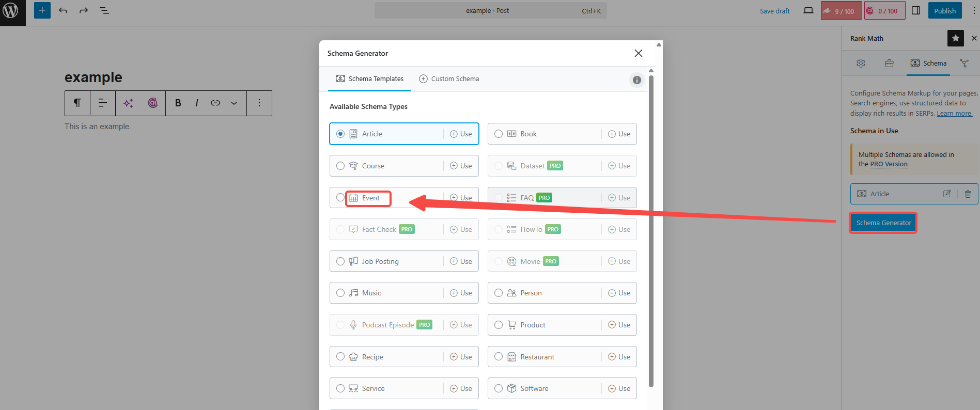The height and width of the screenshot is (410, 980).
Task: Click the Schema Generator button
Action: (883, 223)
